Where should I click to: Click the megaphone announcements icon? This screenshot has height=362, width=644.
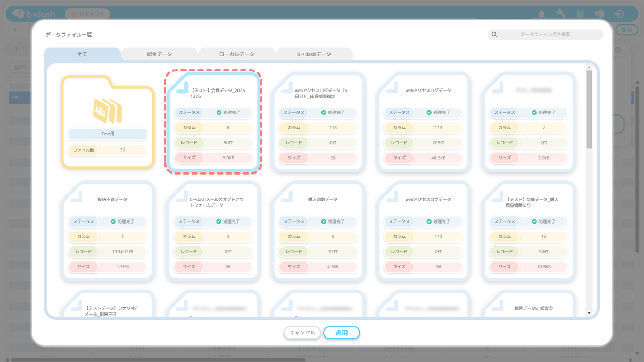(x=599, y=14)
